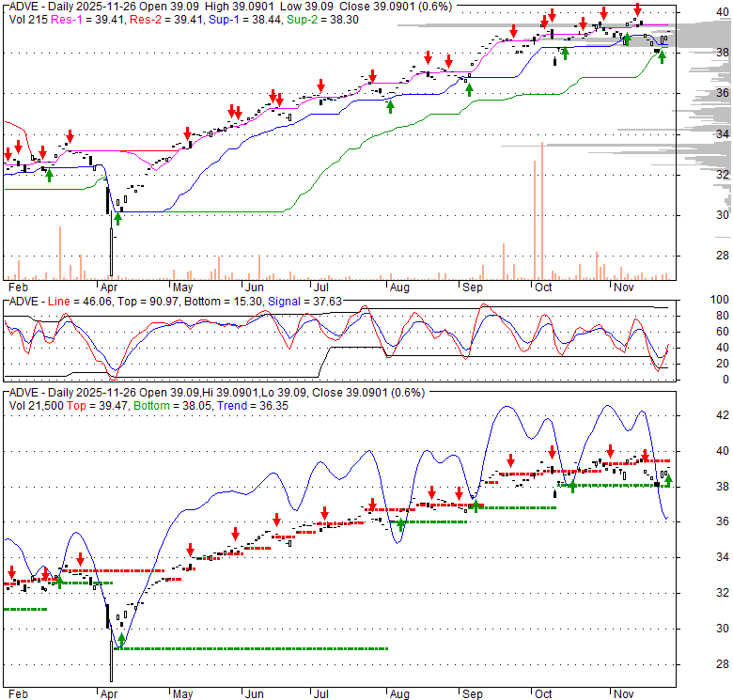Select the Trend = 36.35 label in bottom chart
The image size is (733, 700).
point(249,405)
